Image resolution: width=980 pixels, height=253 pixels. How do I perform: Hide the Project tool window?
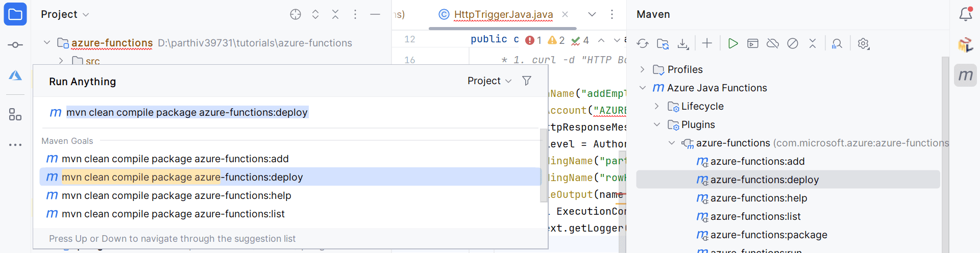coord(375,14)
